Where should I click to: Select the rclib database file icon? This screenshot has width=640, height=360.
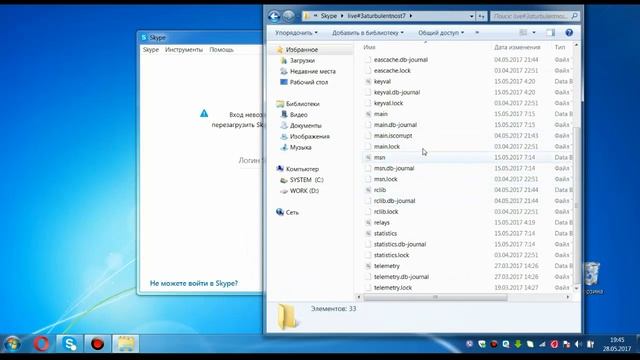coord(368,190)
